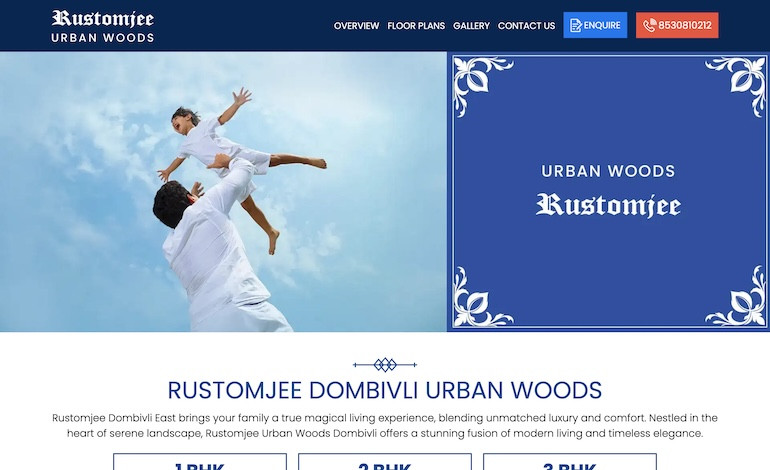Click the blue Enquire button
770x470 pixels.
[x=595, y=25]
